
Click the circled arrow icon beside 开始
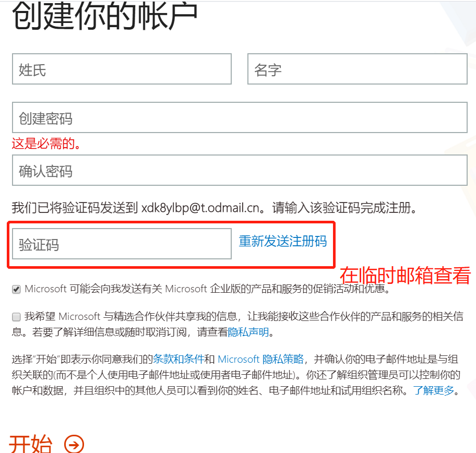(x=74, y=445)
